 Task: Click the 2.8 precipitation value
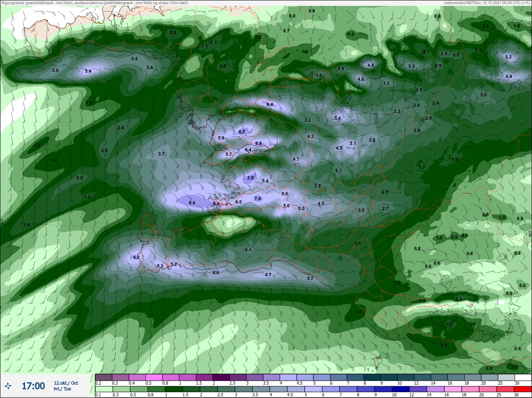pos(444,54)
